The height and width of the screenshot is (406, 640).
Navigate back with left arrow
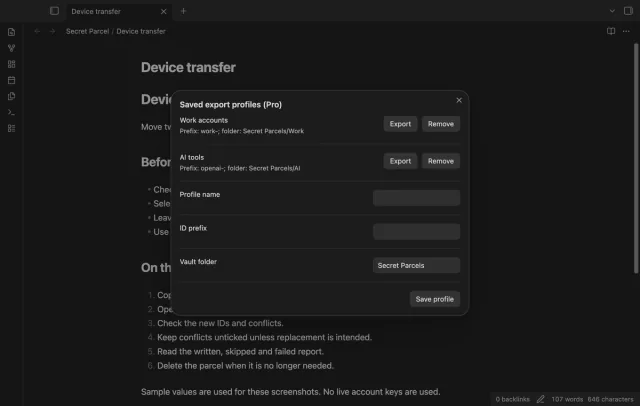click(37, 31)
